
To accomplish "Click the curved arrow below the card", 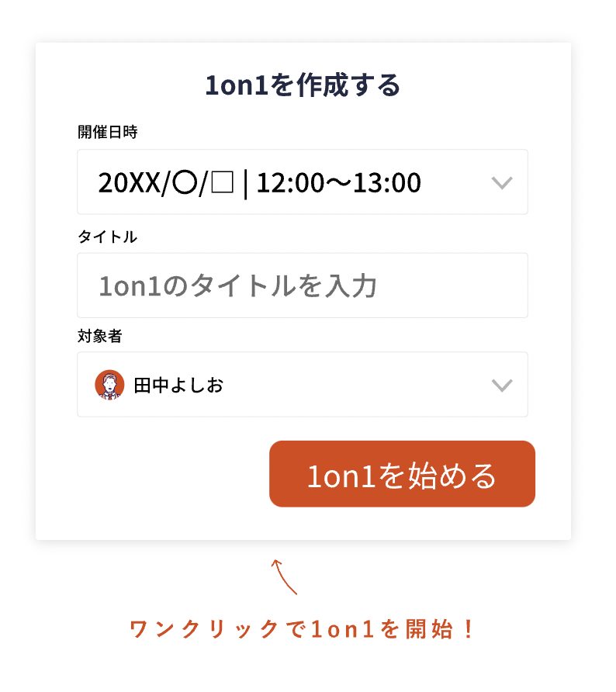I will 283,576.
